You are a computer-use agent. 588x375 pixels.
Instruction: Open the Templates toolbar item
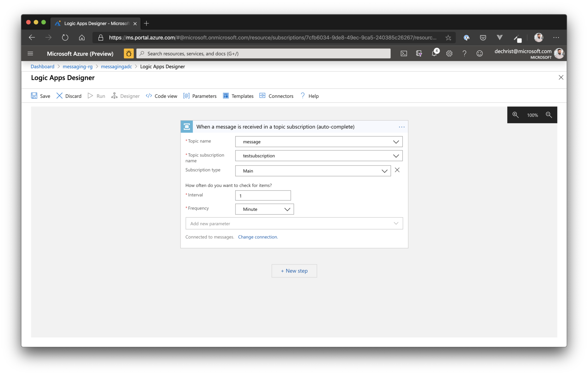pyautogui.click(x=238, y=96)
